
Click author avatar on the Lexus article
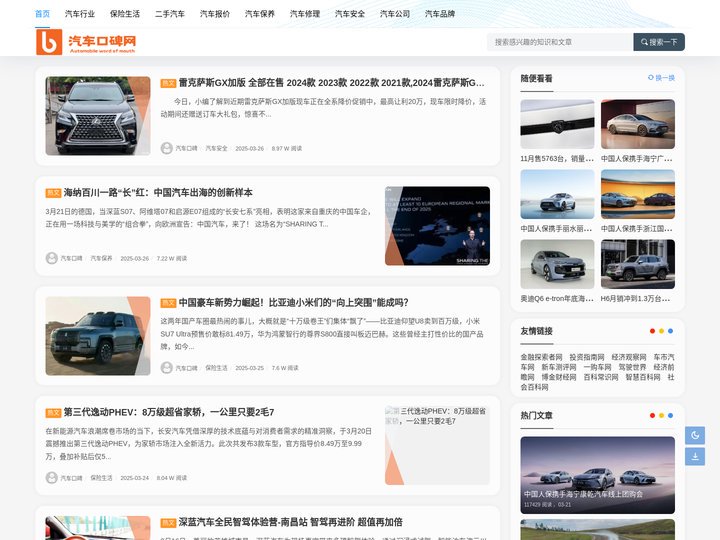[x=166, y=148]
